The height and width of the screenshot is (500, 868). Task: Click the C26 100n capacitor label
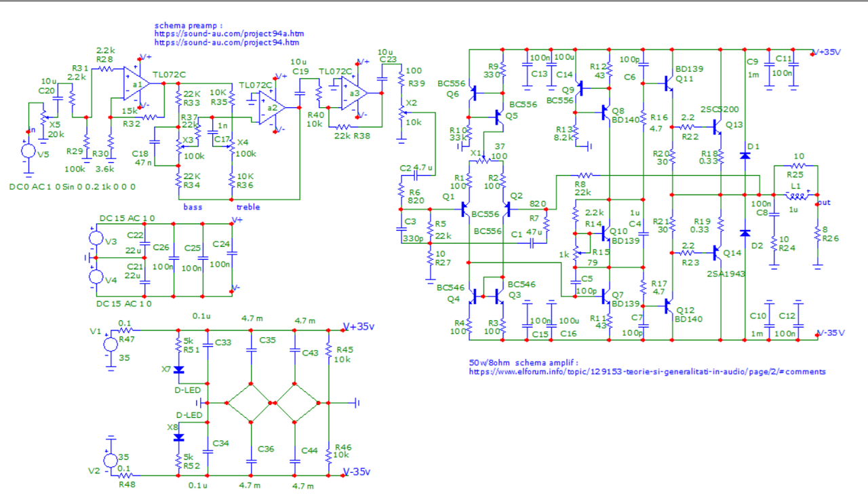coord(162,248)
